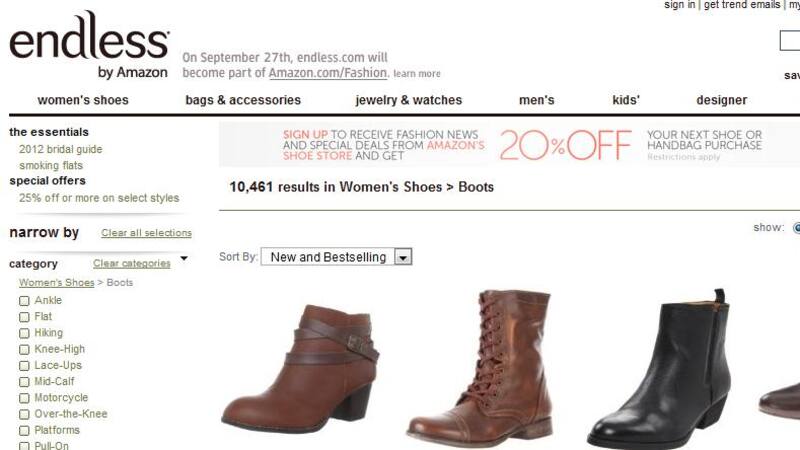Collapse the category section arrow
The width and height of the screenshot is (800, 450).
point(184,259)
